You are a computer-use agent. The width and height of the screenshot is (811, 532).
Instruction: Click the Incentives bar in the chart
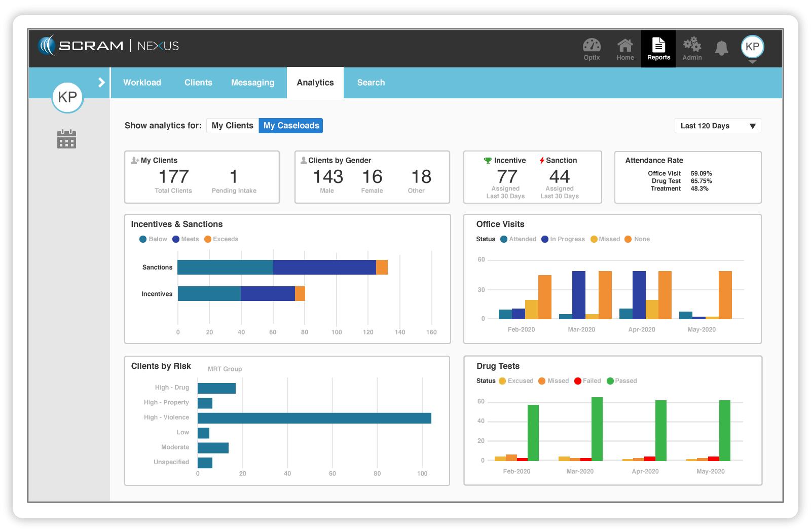click(x=241, y=293)
